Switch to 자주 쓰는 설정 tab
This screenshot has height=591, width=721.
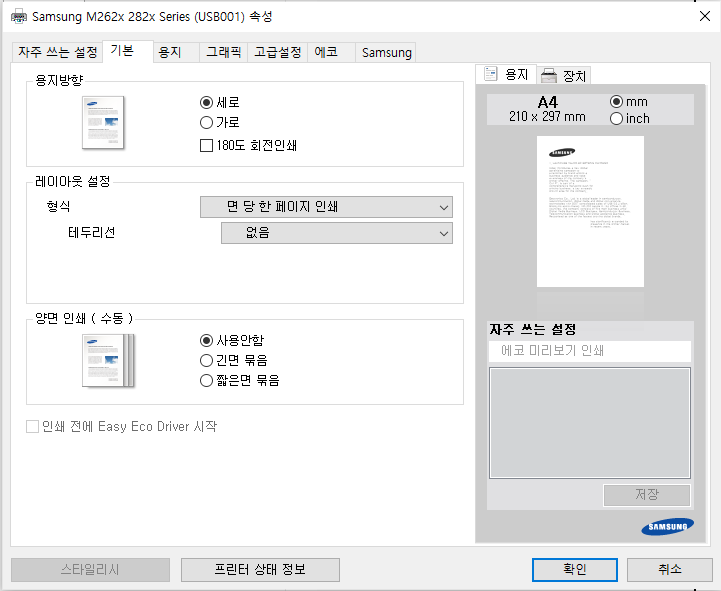pyautogui.click(x=57, y=52)
